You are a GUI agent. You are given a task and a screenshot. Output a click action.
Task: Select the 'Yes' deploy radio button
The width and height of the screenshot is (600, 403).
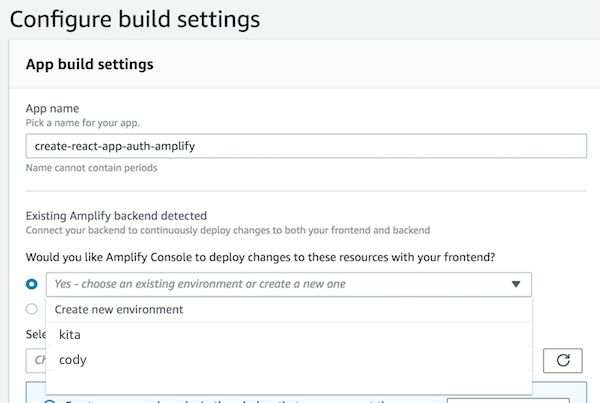pos(32,284)
